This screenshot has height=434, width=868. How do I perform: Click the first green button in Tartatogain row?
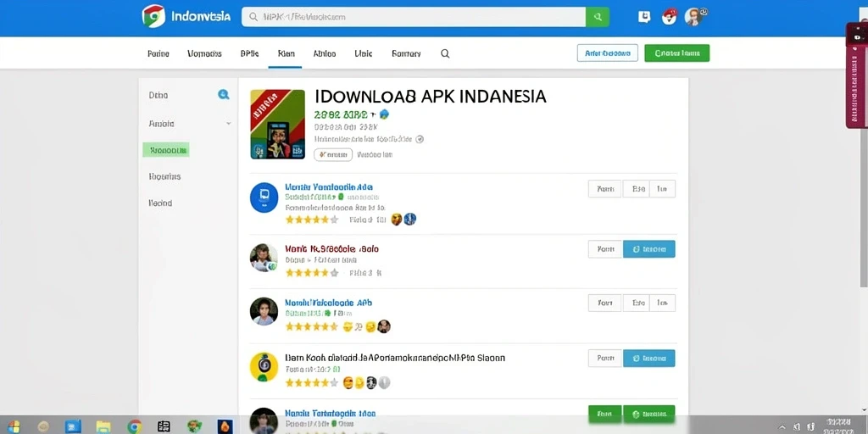point(605,414)
